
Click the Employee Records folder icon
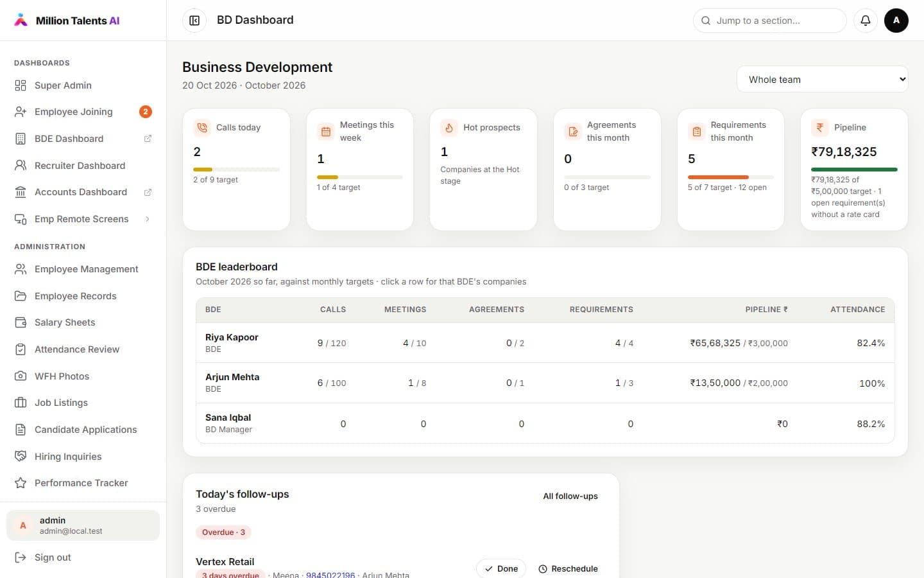(x=21, y=296)
